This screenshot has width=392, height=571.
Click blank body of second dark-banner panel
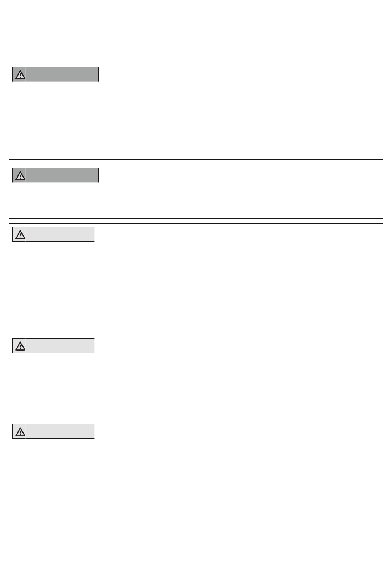pyautogui.click(x=196, y=200)
